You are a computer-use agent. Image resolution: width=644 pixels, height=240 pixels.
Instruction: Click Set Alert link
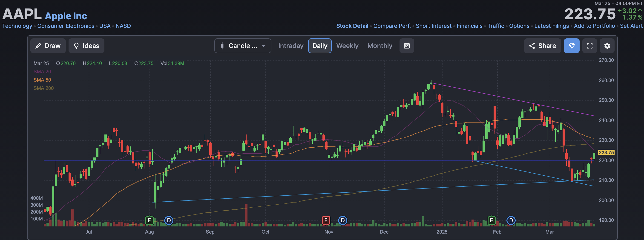pos(631,26)
